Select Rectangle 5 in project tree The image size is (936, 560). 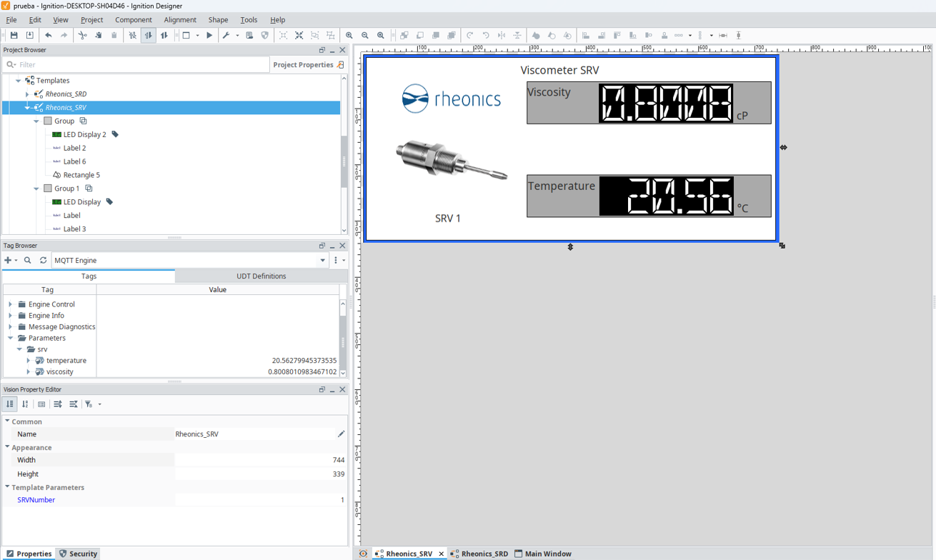[81, 175]
